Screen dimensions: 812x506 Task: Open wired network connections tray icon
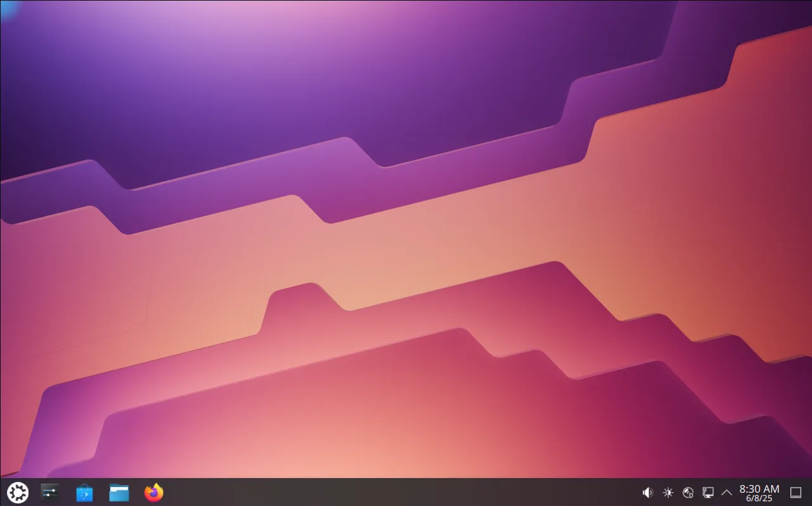[708, 492]
